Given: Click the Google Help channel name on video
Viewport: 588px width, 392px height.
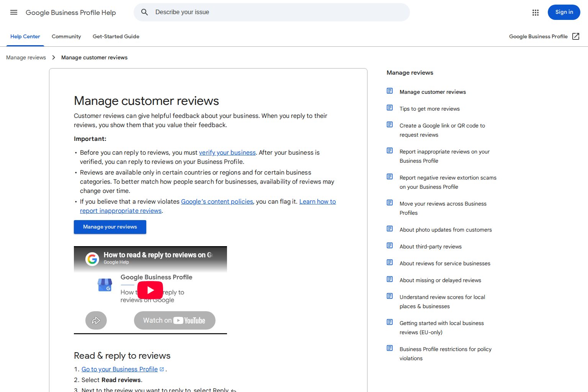Looking at the screenshot, I should (x=116, y=262).
